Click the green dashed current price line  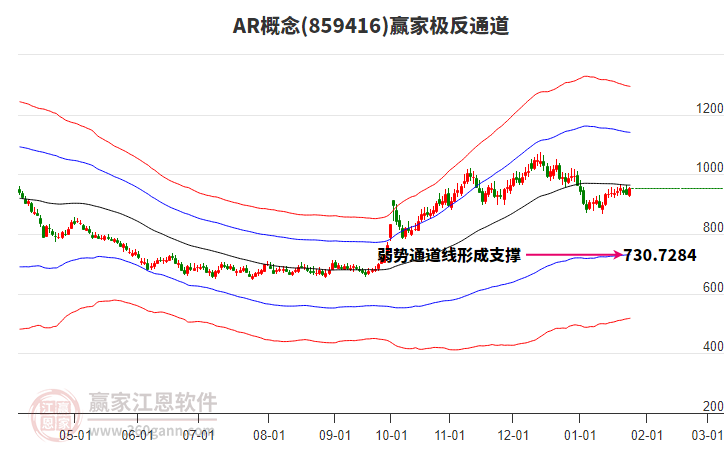pos(677,188)
